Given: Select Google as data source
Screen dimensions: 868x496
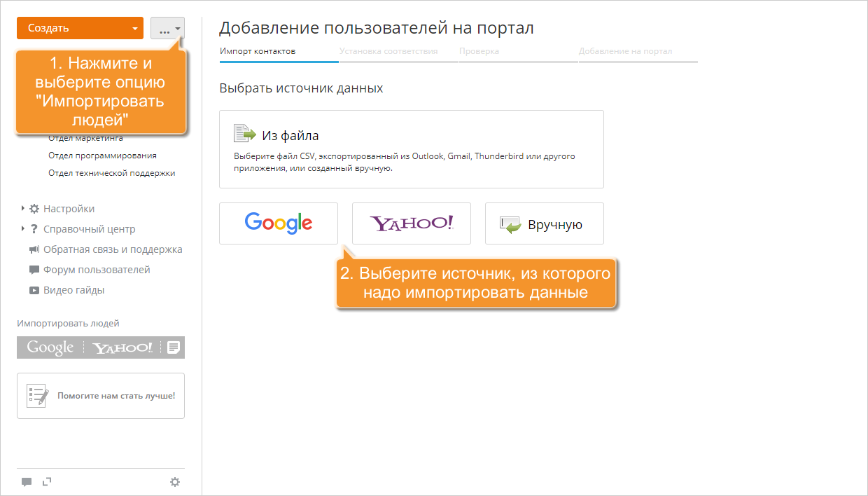Looking at the screenshot, I should (279, 223).
